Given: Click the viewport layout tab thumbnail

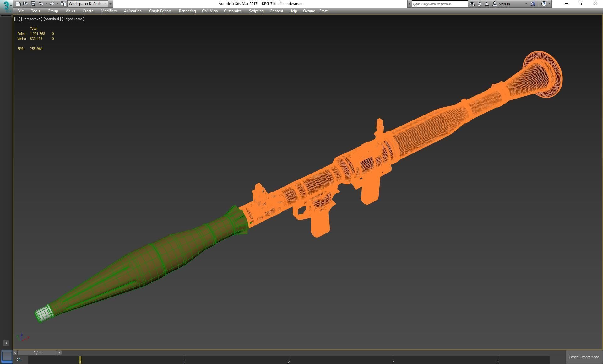Looking at the screenshot, I should [x=7, y=356].
